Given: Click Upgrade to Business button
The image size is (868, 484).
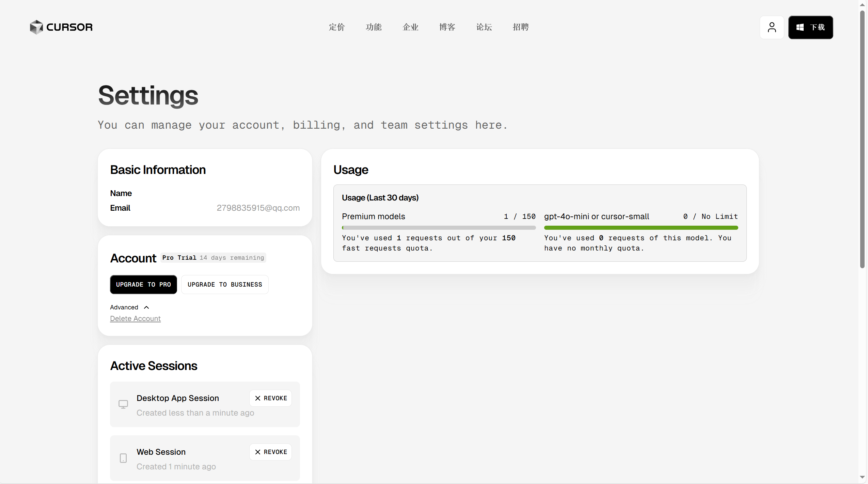Looking at the screenshot, I should pyautogui.click(x=225, y=284).
